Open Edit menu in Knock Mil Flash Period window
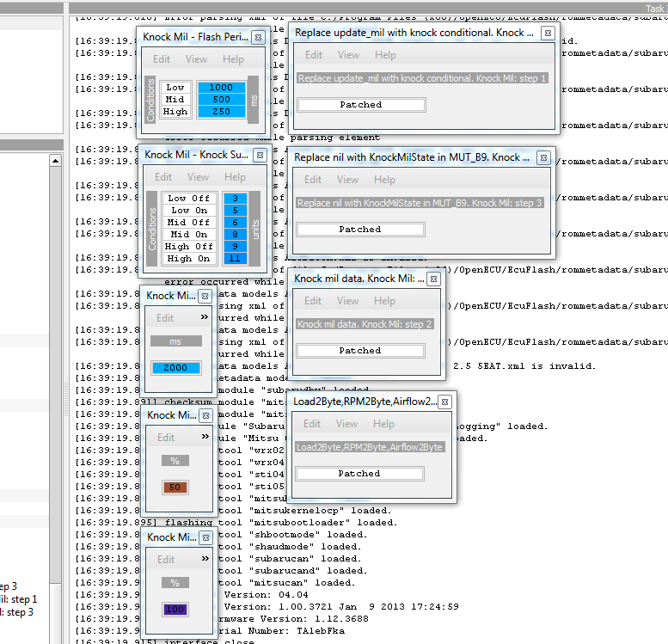 pos(161,59)
